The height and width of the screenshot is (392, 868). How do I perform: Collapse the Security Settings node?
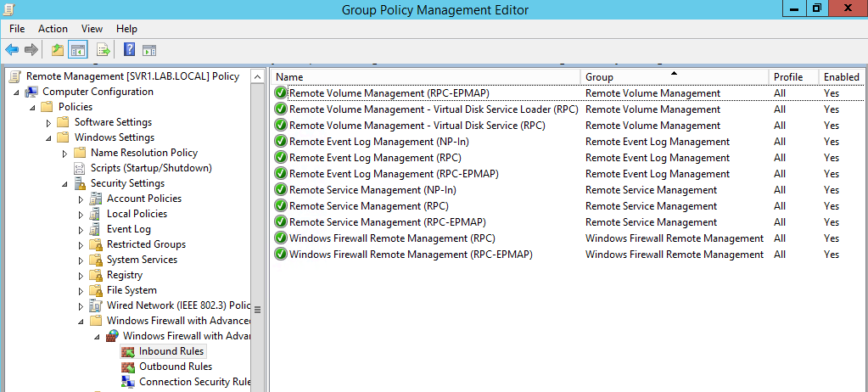pos(65,183)
